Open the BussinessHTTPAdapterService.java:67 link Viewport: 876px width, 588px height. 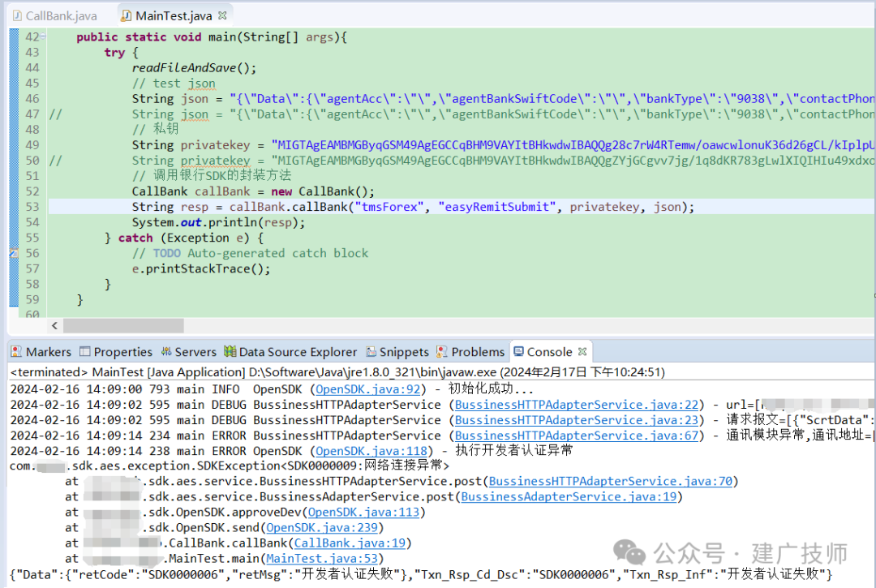577,436
